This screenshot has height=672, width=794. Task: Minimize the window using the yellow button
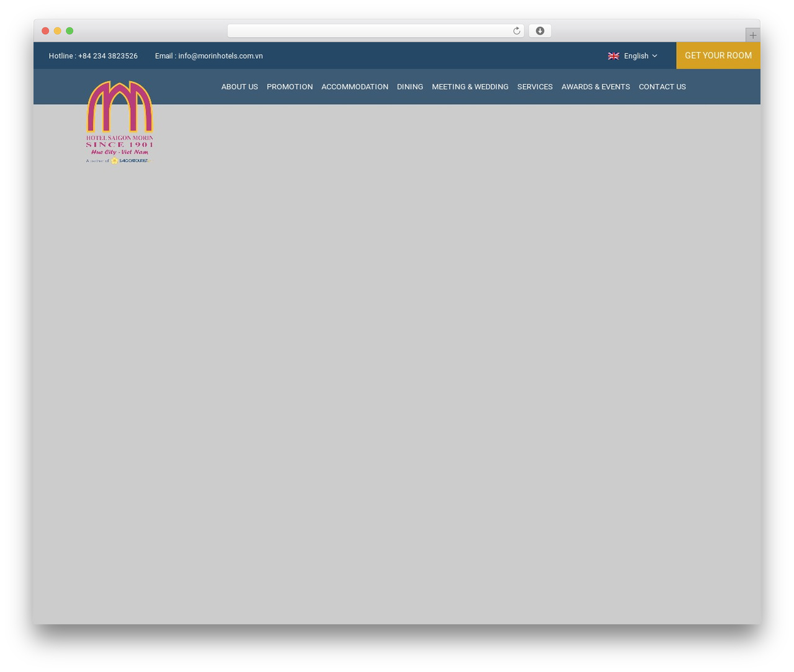(x=58, y=31)
